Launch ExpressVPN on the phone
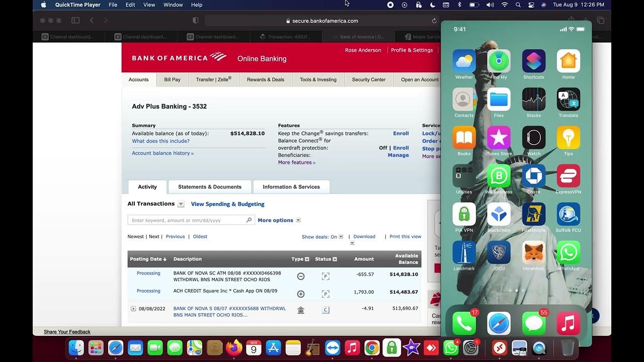644x362 pixels. [x=568, y=176]
